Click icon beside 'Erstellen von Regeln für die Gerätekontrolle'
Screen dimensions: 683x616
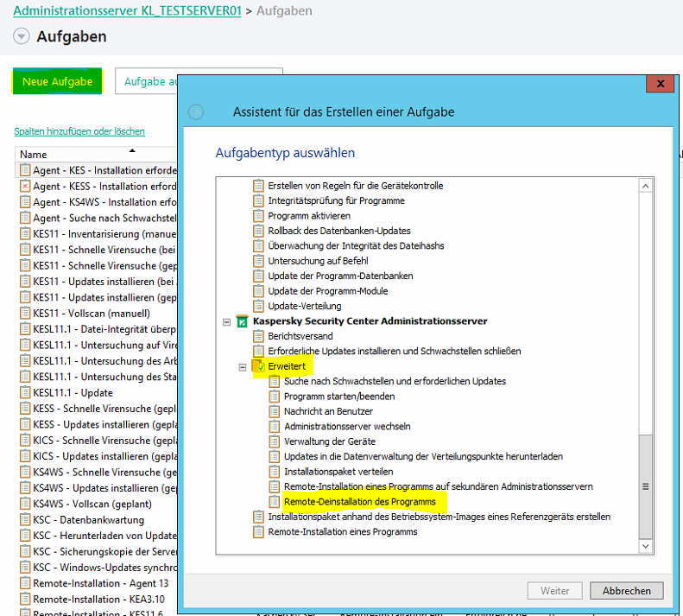[x=258, y=186]
